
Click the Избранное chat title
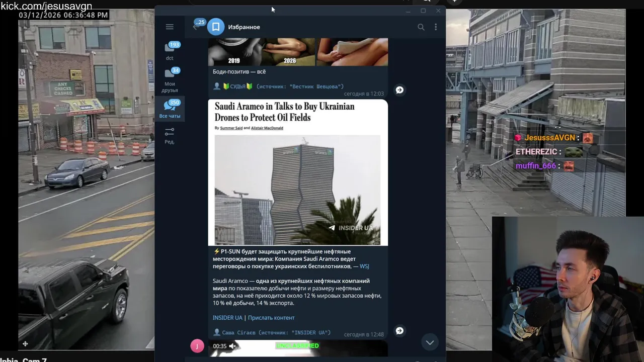coord(244,27)
